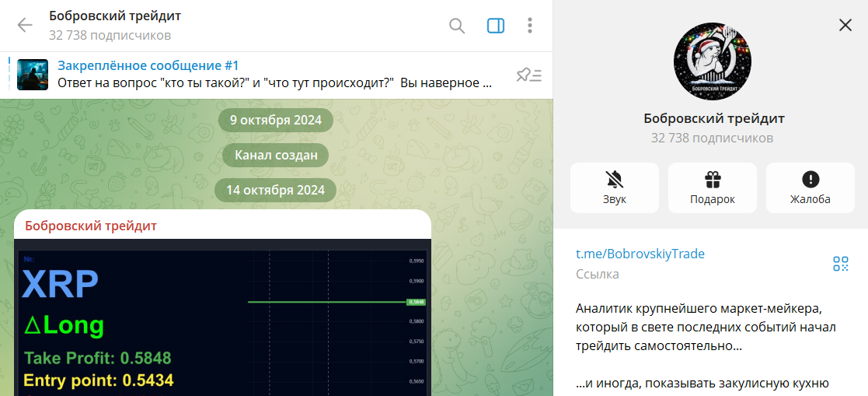Click the "Ссылка" label

[598, 274]
